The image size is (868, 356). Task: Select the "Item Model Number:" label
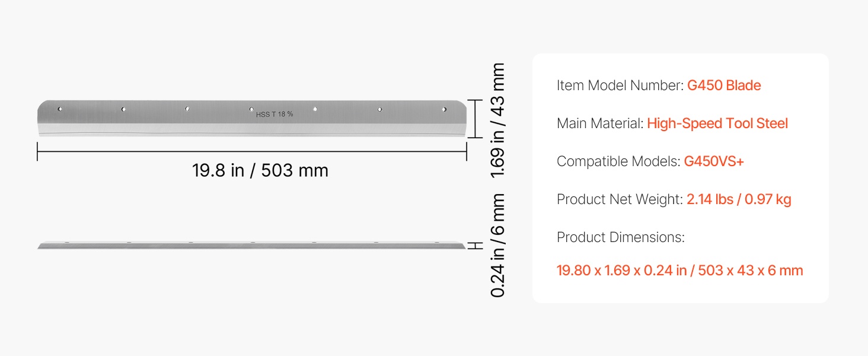coord(620,85)
